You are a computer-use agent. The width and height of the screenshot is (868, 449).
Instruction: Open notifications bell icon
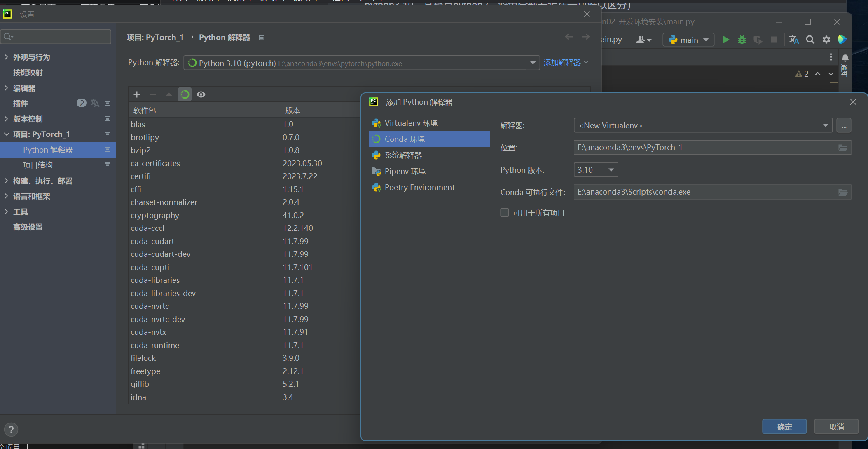click(845, 58)
